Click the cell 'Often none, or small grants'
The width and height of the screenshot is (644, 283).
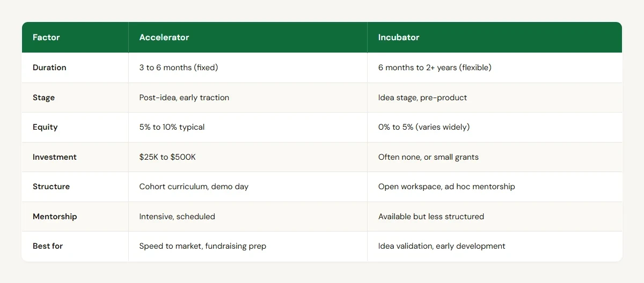pyautogui.click(x=495, y=157)
